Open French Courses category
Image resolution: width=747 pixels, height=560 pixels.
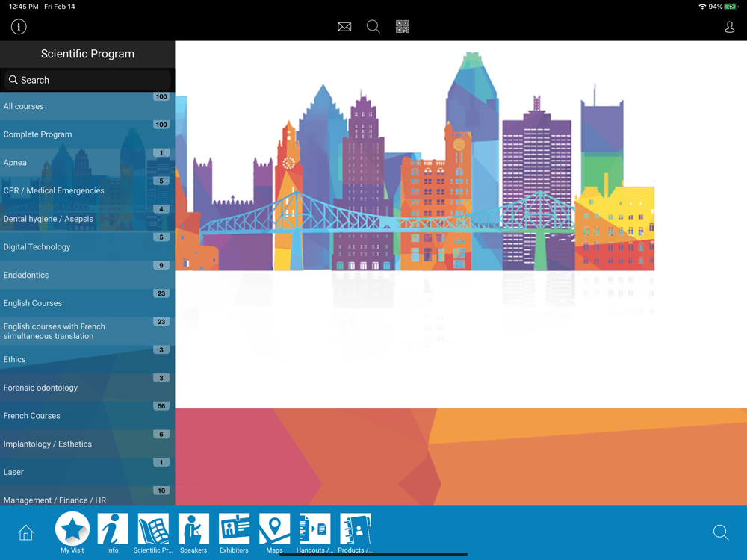point(87,415)
